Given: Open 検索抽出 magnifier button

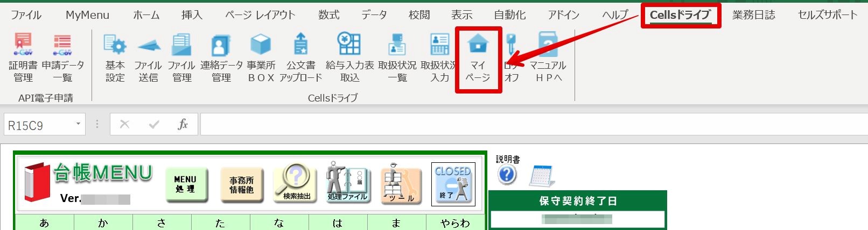Looking at the screenshot, I should [x=296, y=184].
